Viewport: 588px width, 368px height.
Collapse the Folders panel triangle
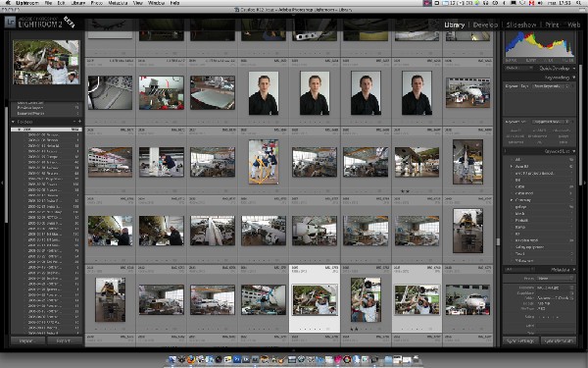pos(13,122)
